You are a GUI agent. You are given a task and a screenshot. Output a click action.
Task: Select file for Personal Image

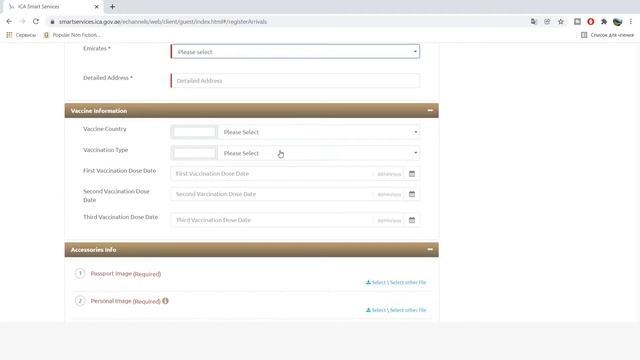(x=396, y=310)
